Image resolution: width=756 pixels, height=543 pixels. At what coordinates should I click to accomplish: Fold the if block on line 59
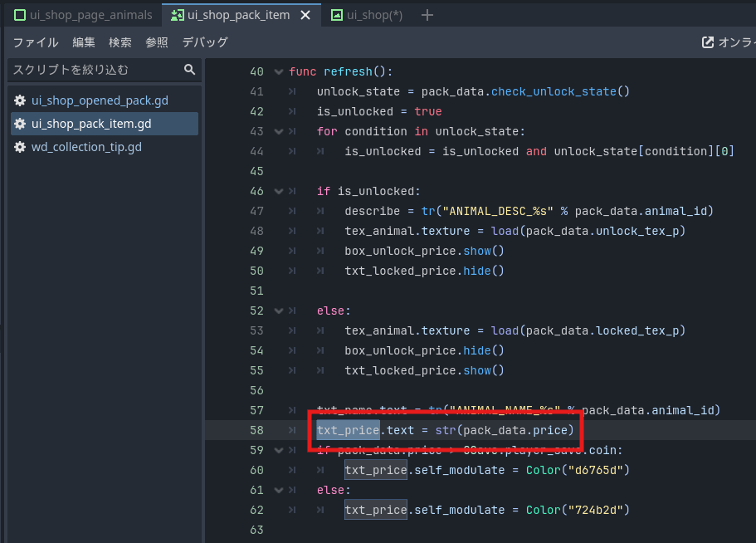pyautogui.click(x=279, y=450)
